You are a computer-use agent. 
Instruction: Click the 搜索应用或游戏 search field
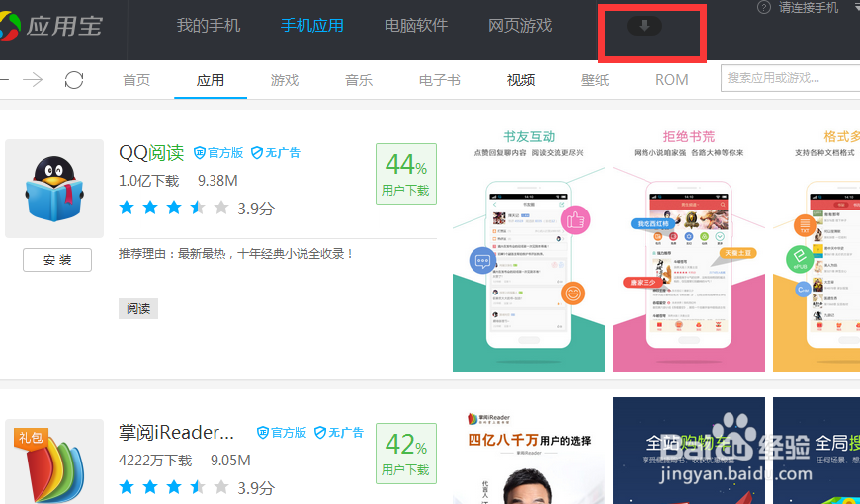791,78
